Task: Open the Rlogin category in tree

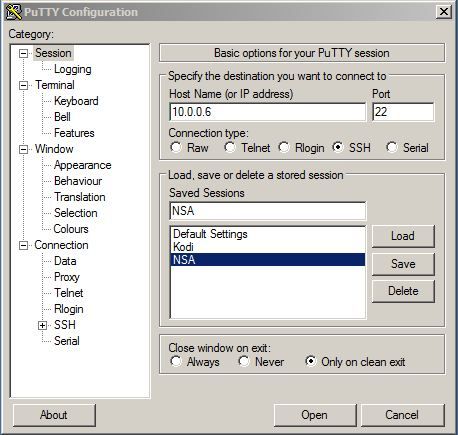Action: point(69,309)
